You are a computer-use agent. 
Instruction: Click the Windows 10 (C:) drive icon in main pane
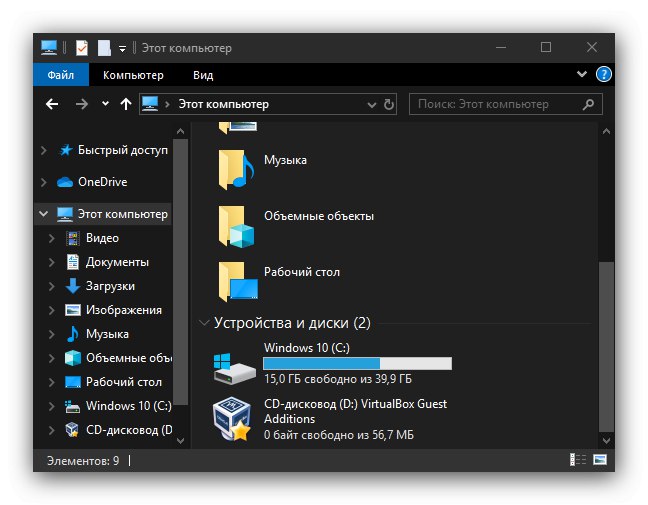pyautogui.click(x=235, y=368)
